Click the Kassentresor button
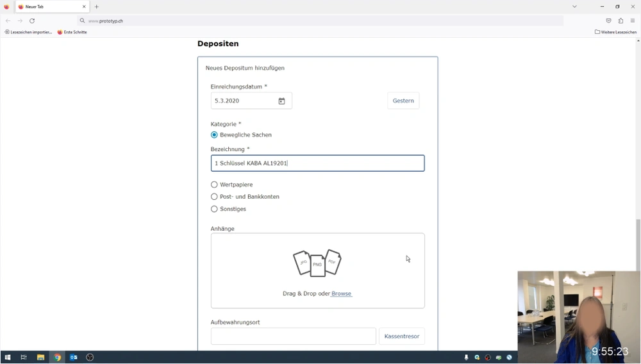 pyautogui.click(x=402, y=336)
